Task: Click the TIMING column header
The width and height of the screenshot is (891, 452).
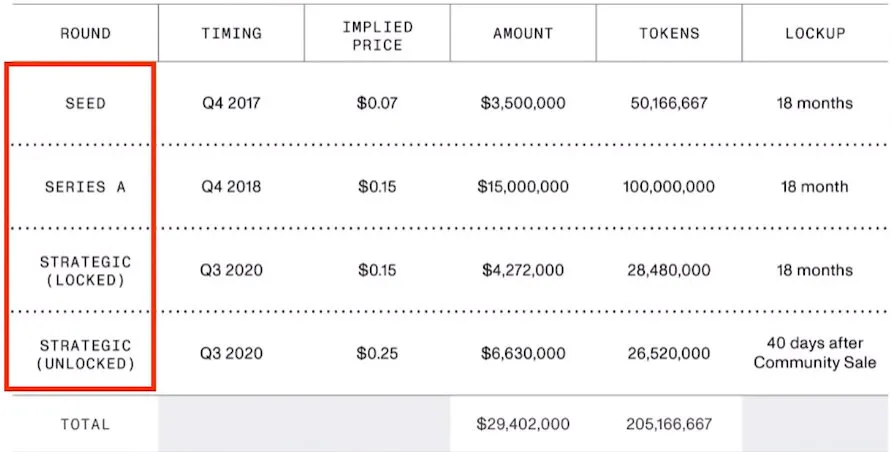Action: (230, 33)
